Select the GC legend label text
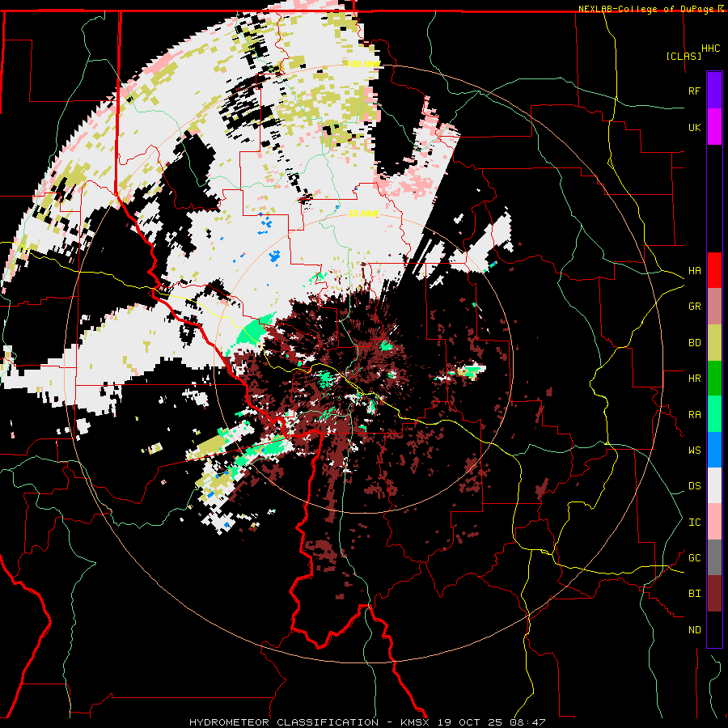Screen dimensions: 728x728 pyautogui.click(x=694, y=558)
